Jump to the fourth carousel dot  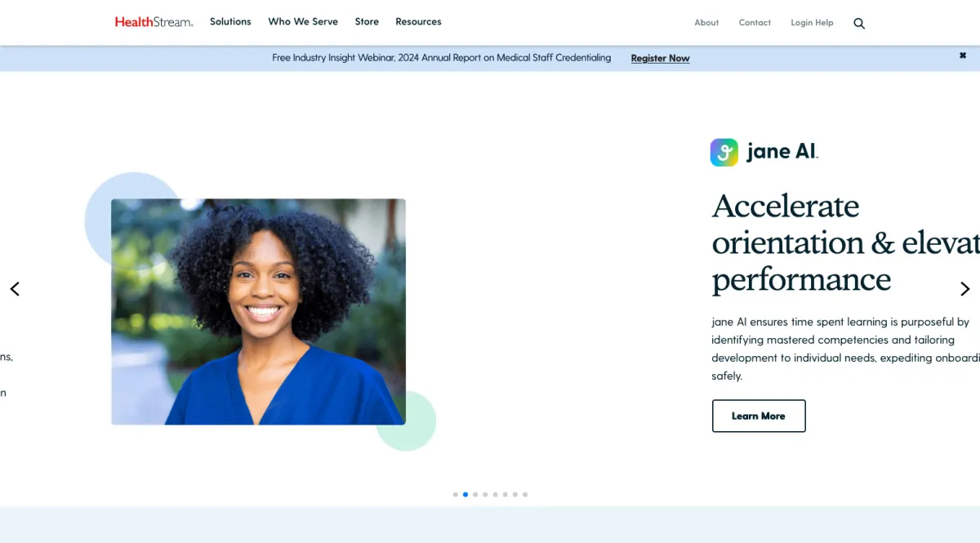tap(485, 494)
